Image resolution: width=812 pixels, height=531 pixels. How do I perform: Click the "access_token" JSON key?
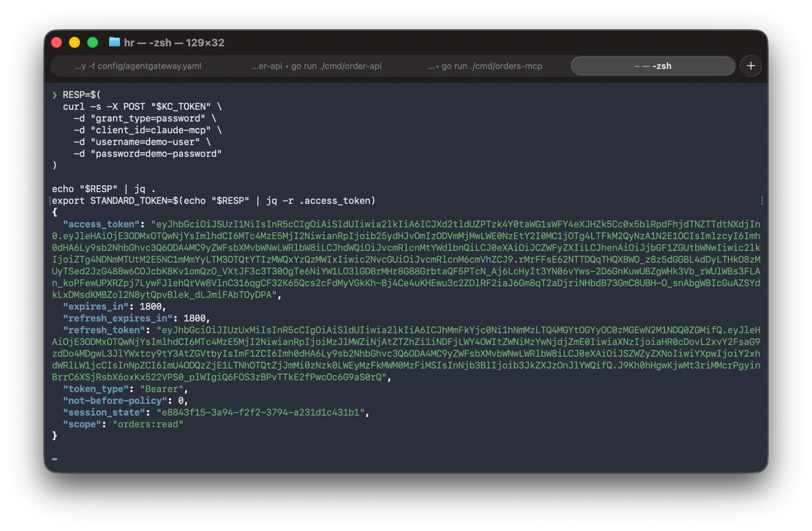tap(101, 224)
